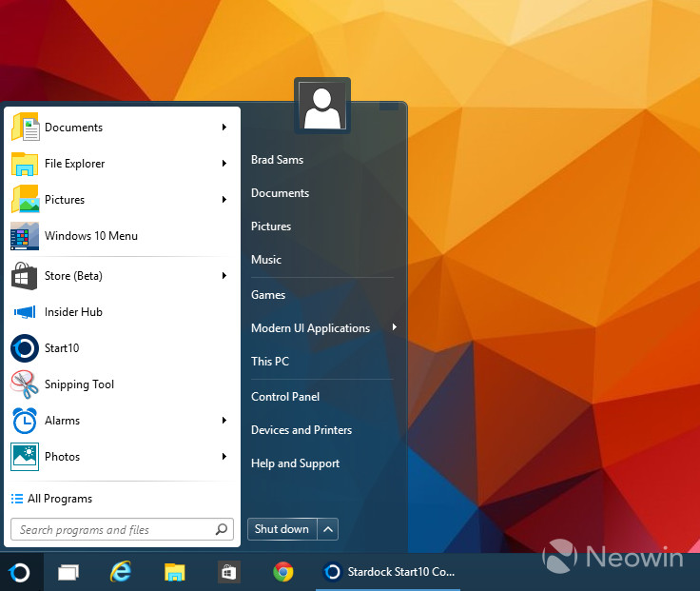Click the File Explorer text label
This screenshot has width=700, height=591.
coord(74,164)
